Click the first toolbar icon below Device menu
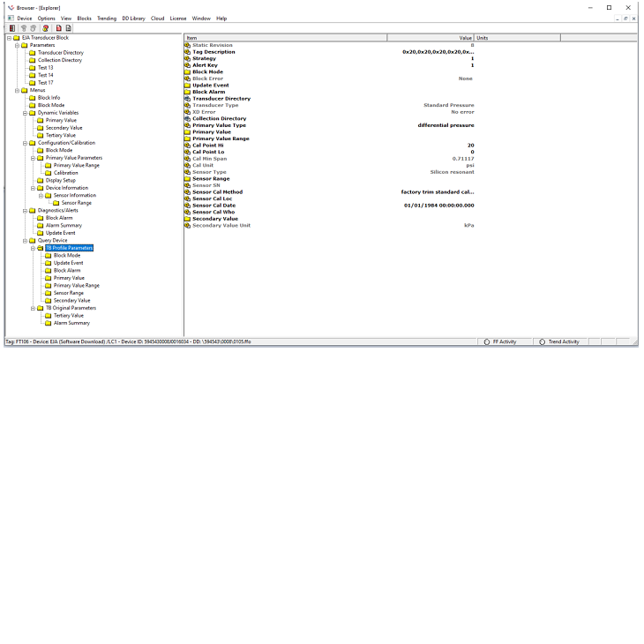644x644 pixels. pyautogui.click(x=12, y=28)
